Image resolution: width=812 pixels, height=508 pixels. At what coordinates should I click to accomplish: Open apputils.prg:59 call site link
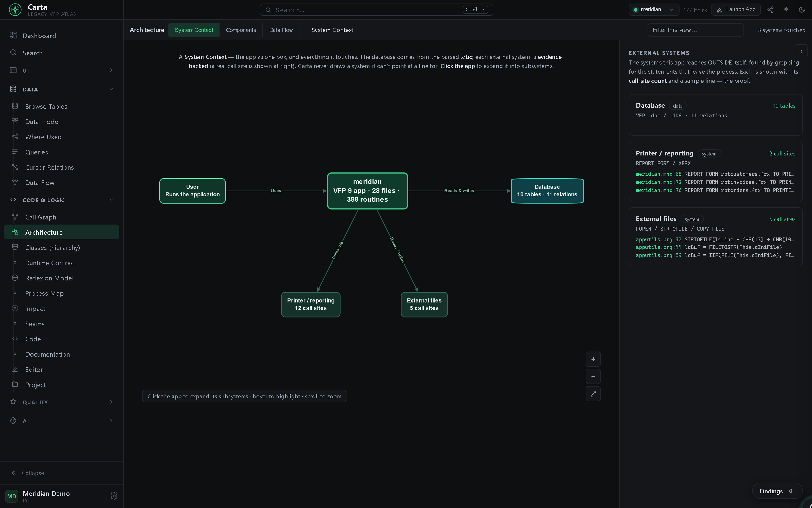click(x=658, y=255)
